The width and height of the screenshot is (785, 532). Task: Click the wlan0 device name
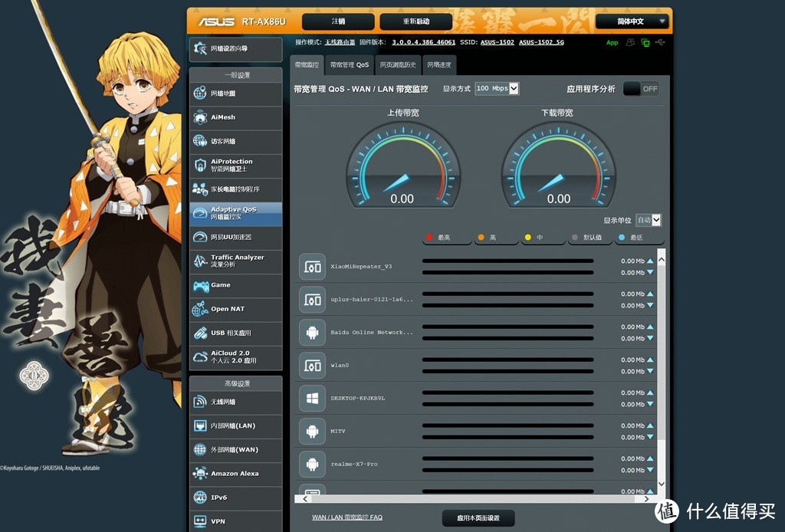pos(340,366)
